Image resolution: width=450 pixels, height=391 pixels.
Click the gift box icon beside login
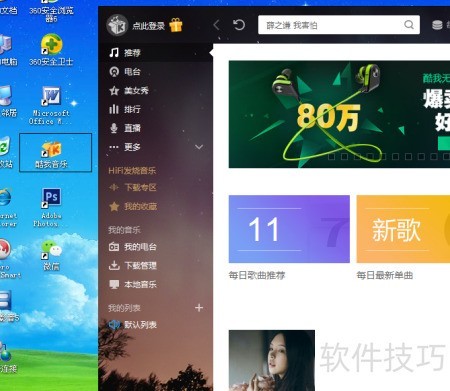coord(176,25)
